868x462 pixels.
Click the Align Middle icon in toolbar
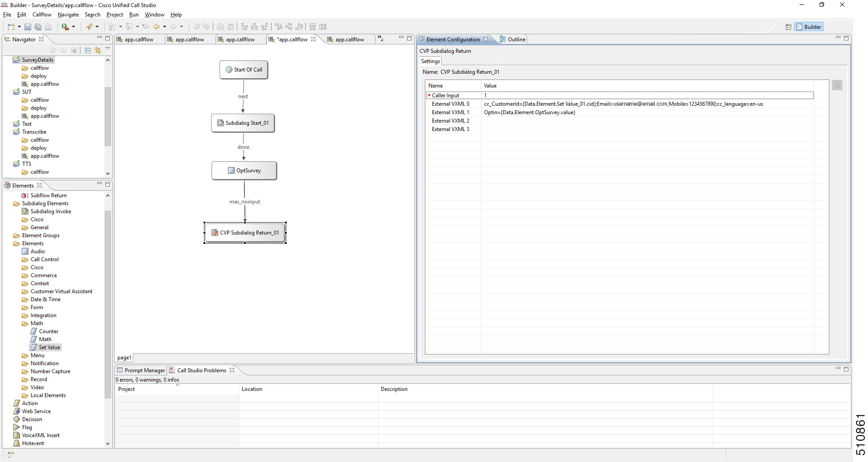point(289,27)
